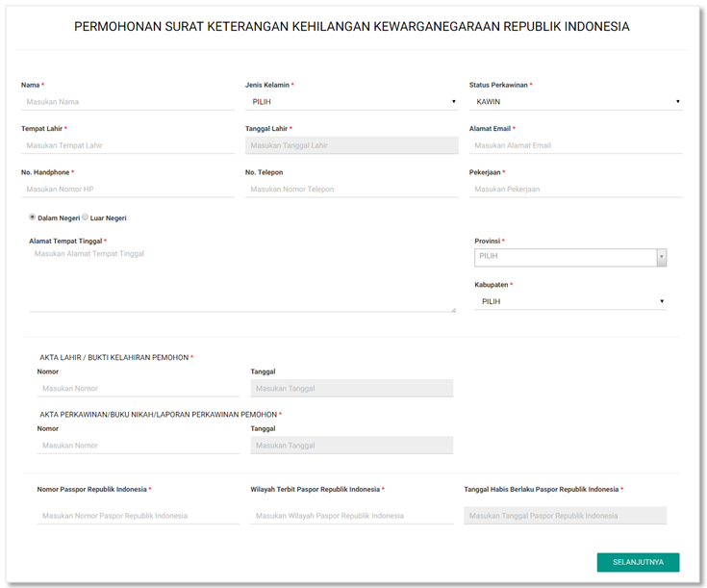Viewport: 707px width, 588px height.
Task: Click the No. Handphone input field
Action: click(127, 190)
